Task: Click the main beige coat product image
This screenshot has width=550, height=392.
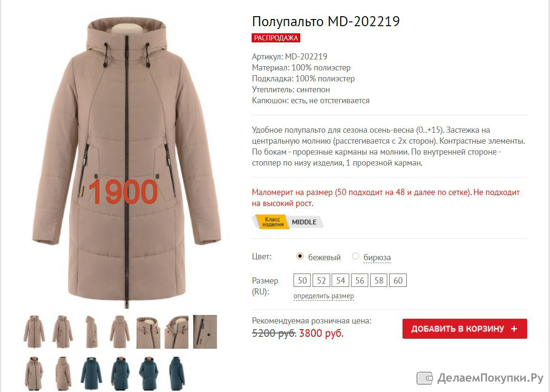Action: (127, 163)
